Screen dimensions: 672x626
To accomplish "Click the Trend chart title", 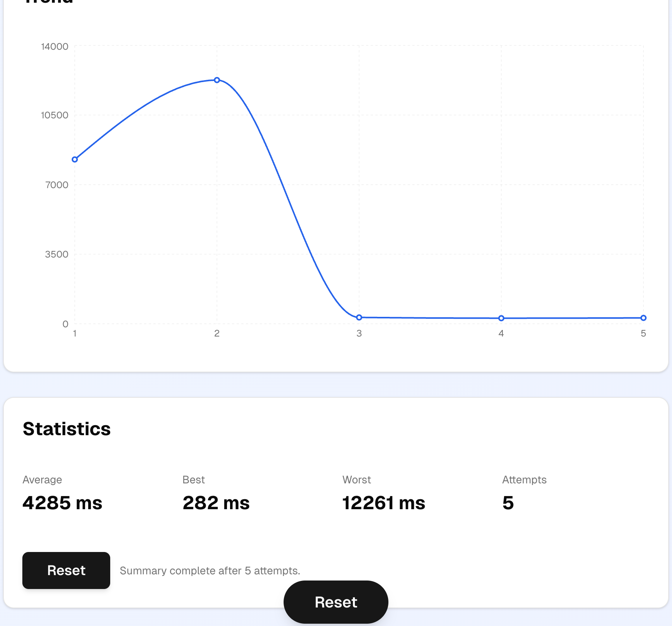I will 47,2.
